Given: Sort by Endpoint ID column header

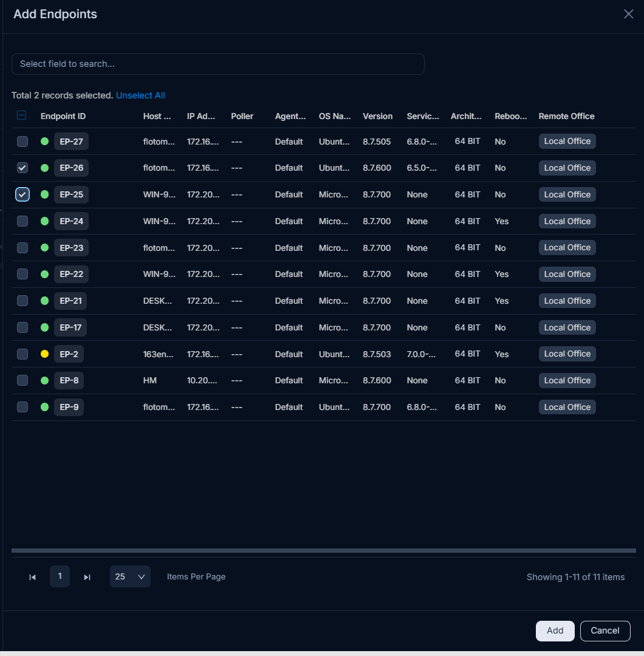Looking at the screenshot, I should coord(63,116).
